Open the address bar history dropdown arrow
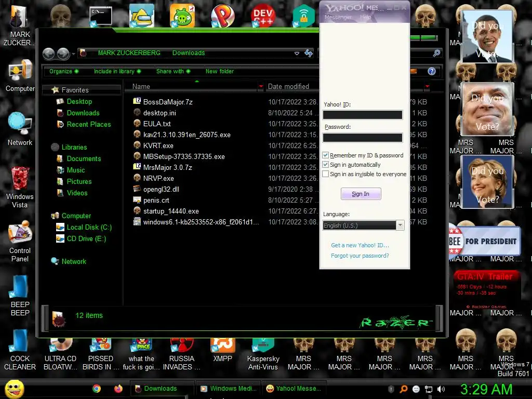Screen dimensions: 532x399 coord(297,54)
